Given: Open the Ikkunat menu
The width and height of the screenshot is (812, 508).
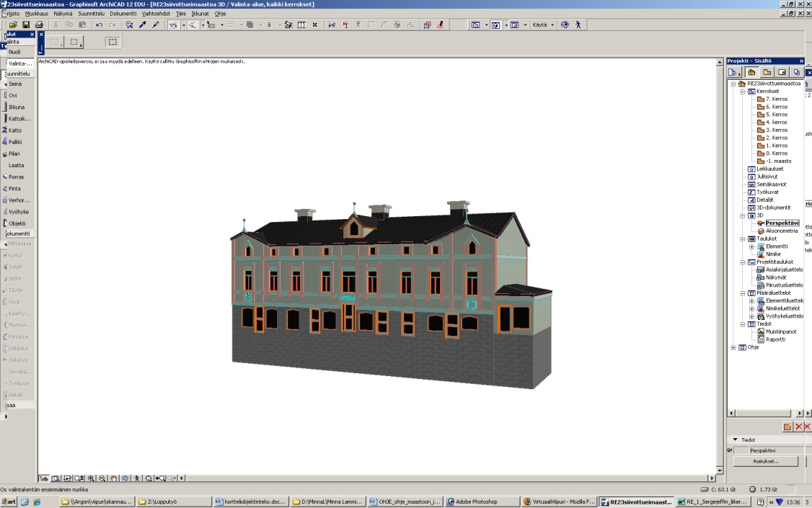Looking at the screenshot, I should pos(200,14).
